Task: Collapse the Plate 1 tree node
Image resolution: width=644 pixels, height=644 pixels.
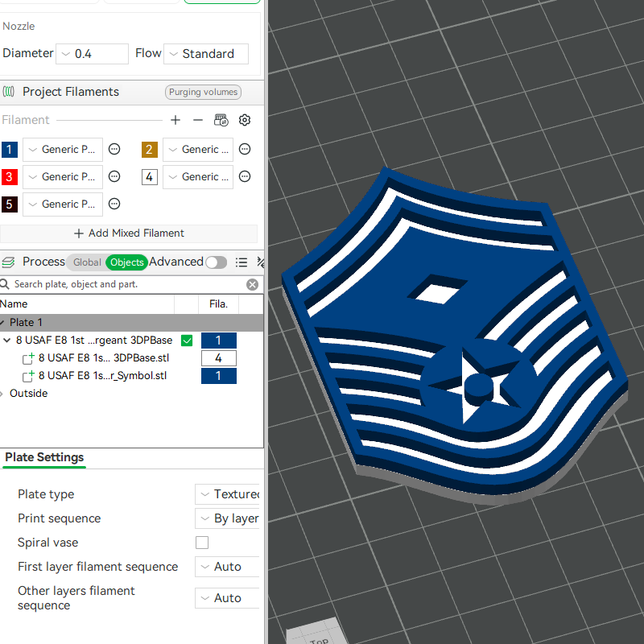Action: click(2, 323)
